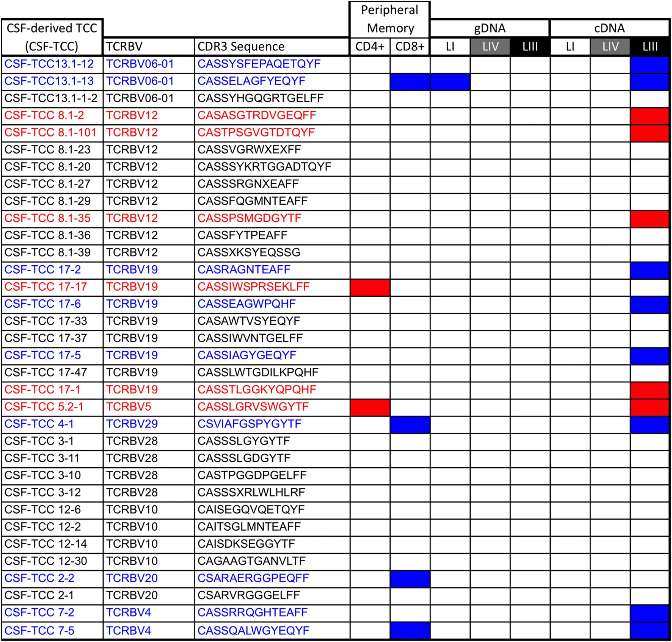Select the blue gDNA LI cell for CSF-TCC13.1-13
Screen dimensions: 672x642
click(450, 82)
